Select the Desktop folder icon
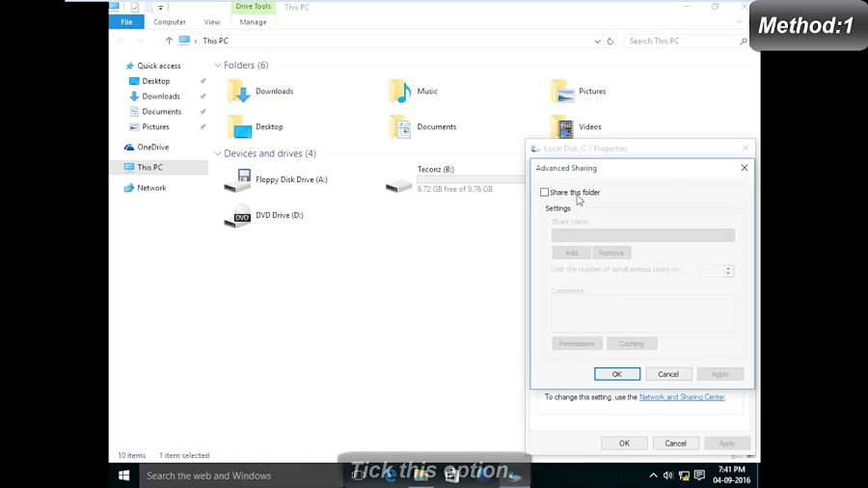The width and height of the screenshot is (868, 488). 239,126
